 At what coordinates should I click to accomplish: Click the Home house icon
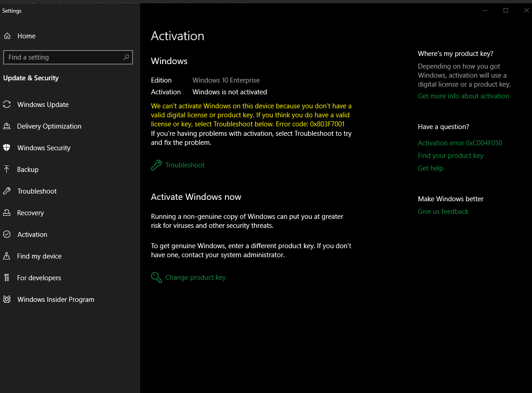coord(7,36)
